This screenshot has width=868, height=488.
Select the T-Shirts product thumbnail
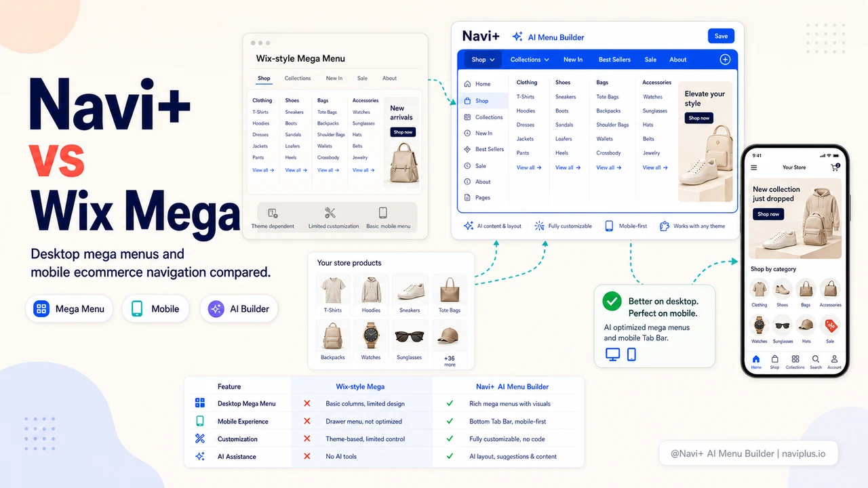(x=333, y=293)
